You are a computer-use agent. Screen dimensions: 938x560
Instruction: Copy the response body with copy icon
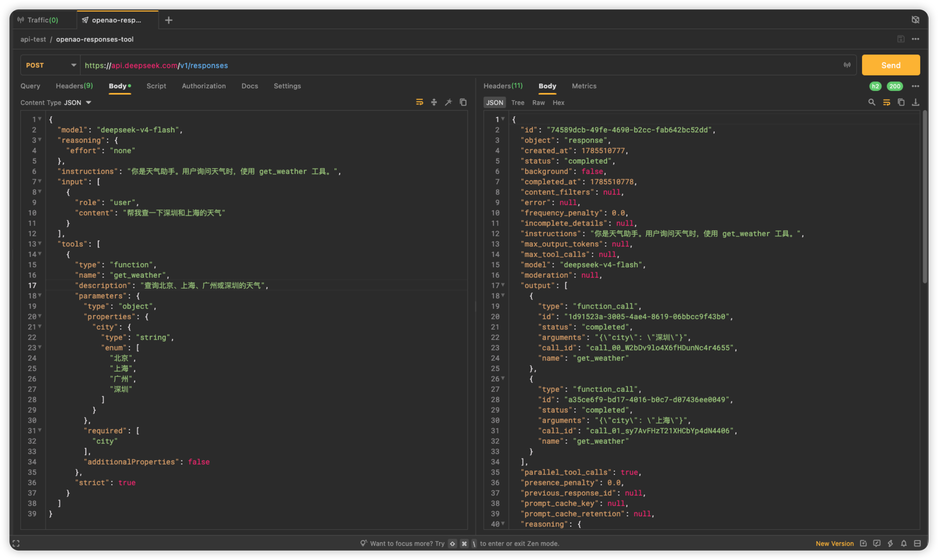(901, 102)
